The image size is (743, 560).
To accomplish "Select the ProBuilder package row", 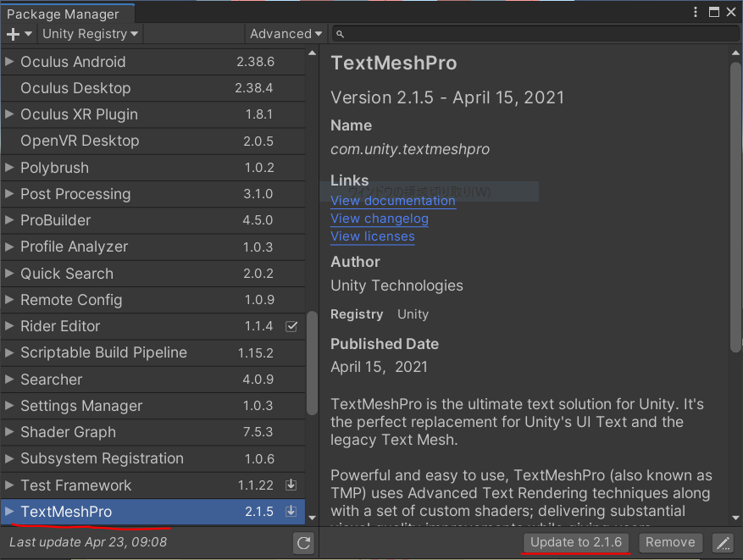I will coord(153,220).
